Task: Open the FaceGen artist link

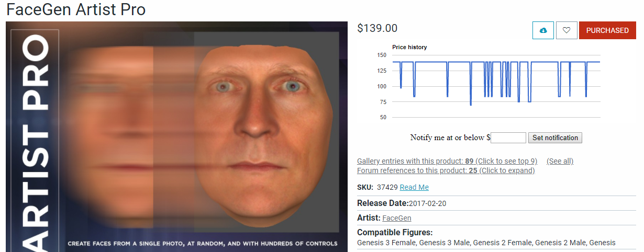Action: (x=397, y=218)
